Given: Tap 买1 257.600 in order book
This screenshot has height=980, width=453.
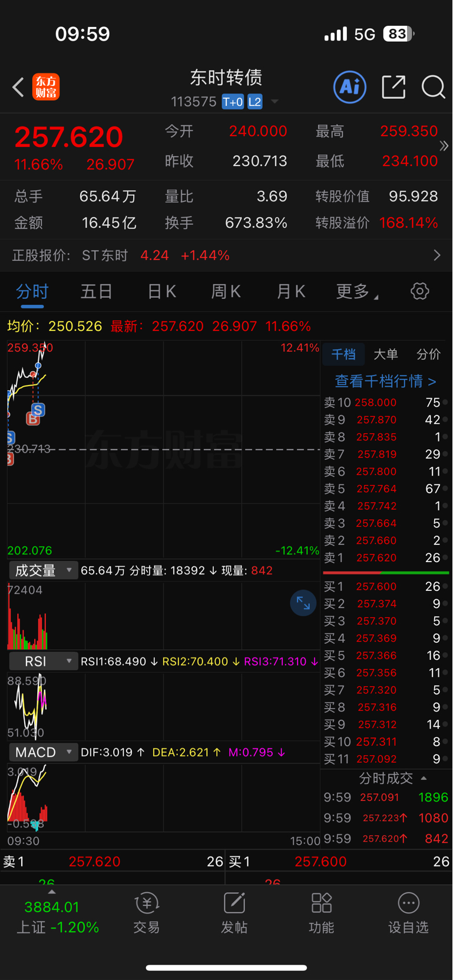Looking at the screenshot, I should (x=385, y=586).
